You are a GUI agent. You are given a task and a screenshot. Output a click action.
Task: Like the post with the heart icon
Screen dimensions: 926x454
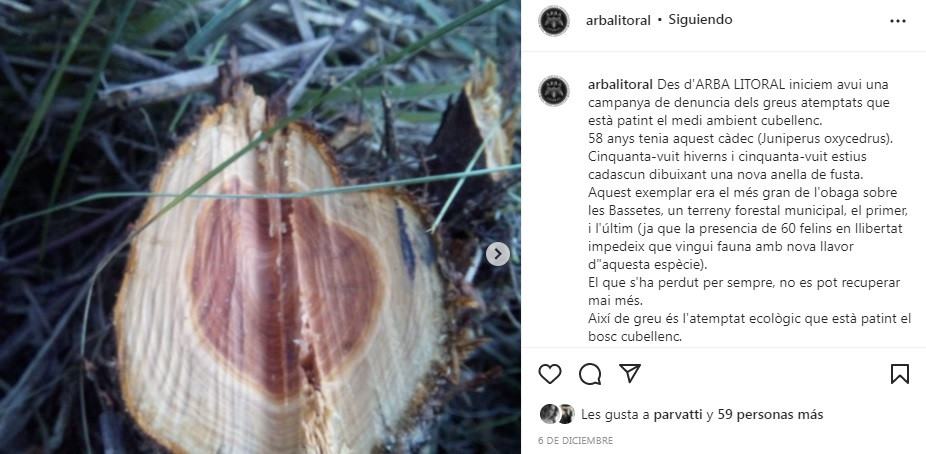click(x=550, y=374)
